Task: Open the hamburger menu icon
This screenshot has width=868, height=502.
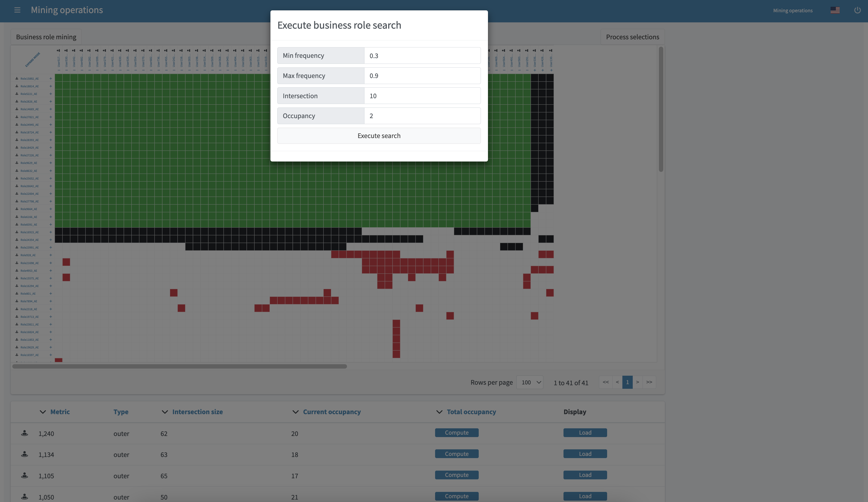Action: [17, 10]
